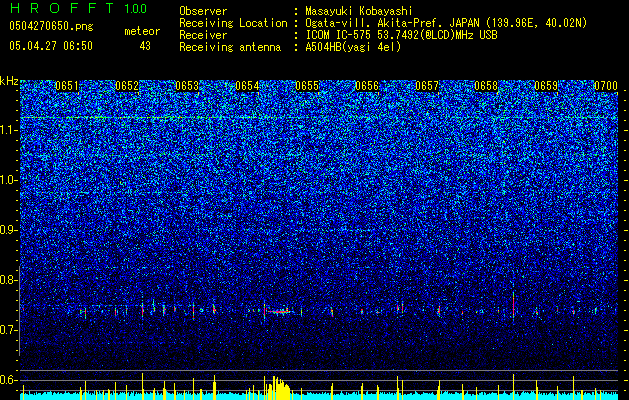
Task: Click the Observer field label
Action: pyautogui.click(x=203, y=11)
